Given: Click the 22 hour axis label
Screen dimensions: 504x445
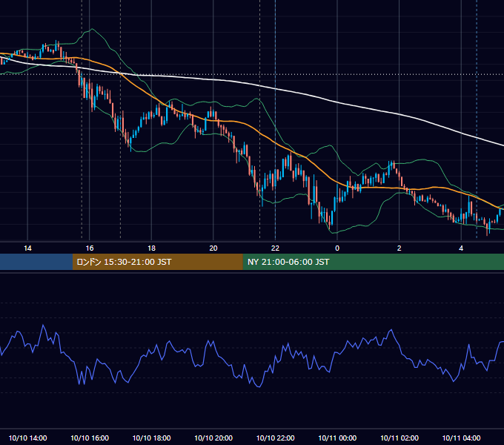Looking at the screenshot, I should [x=276, y=248].
